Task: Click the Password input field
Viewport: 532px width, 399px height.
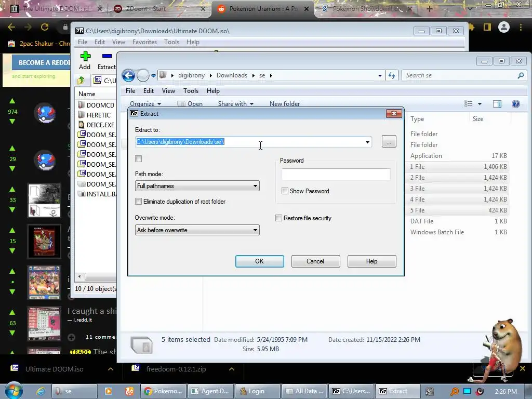Action: pyautogui.click(x=336, y=174)
